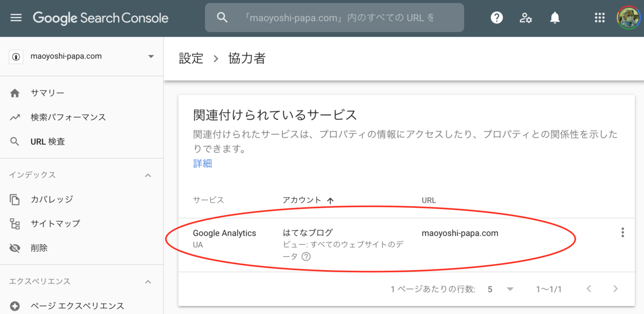Sort by the サービス column header
Image resolution: width=644 pixels, height=314 pixels.
(209, 200)
